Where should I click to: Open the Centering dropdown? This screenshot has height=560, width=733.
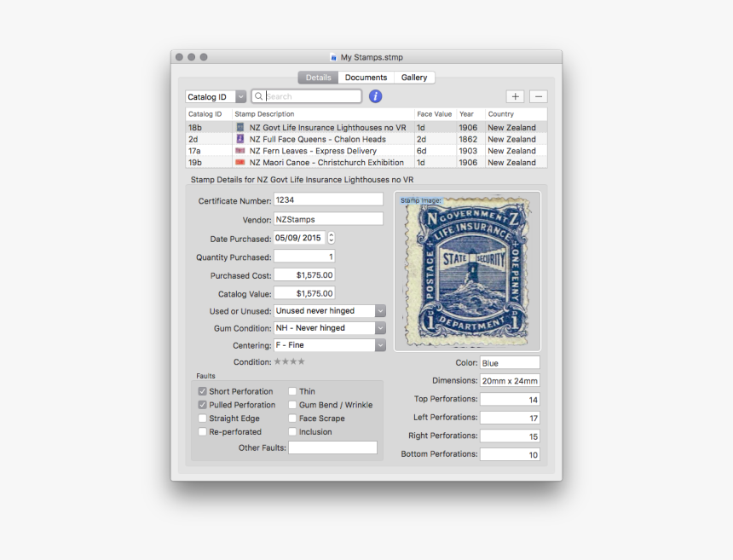(x=380, y=345)
